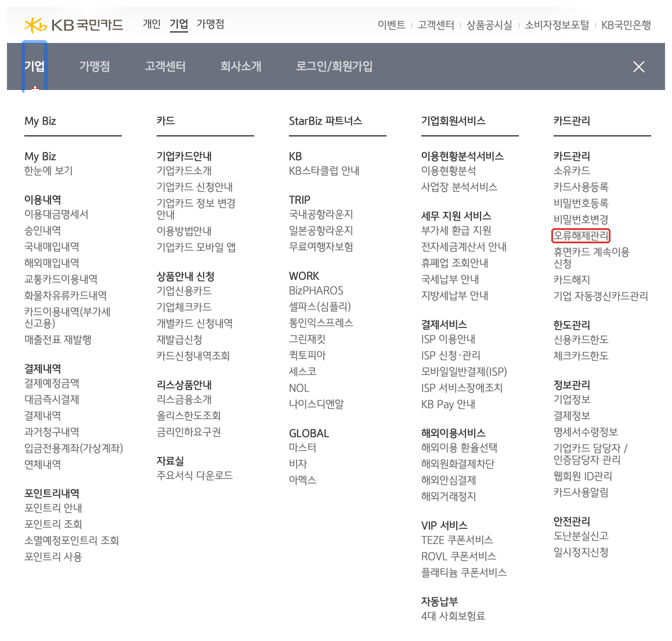Open KB스타클럽 안내
Viewport: 672px width, 641px height.
pyautogui.click(x=324, y=171)
